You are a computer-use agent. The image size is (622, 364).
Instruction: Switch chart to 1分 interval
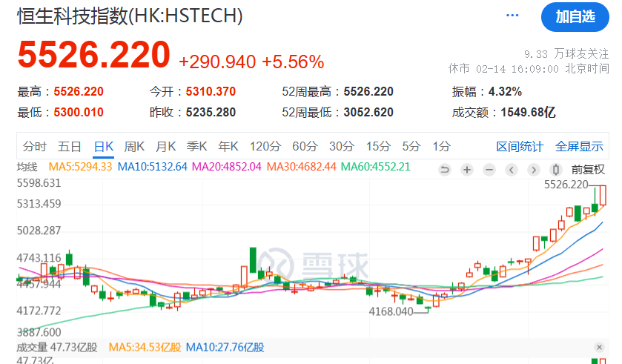(441, 146)
